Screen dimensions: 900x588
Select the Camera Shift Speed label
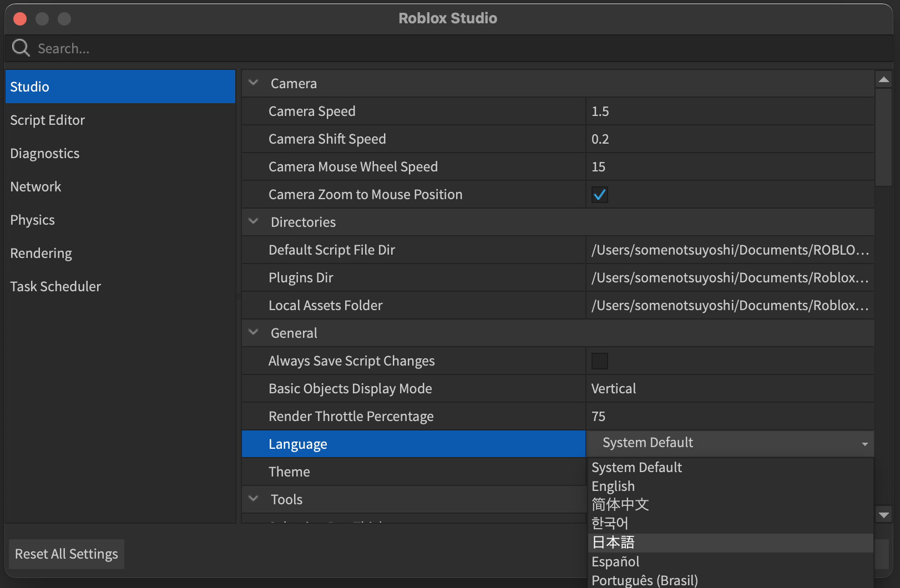327,139
